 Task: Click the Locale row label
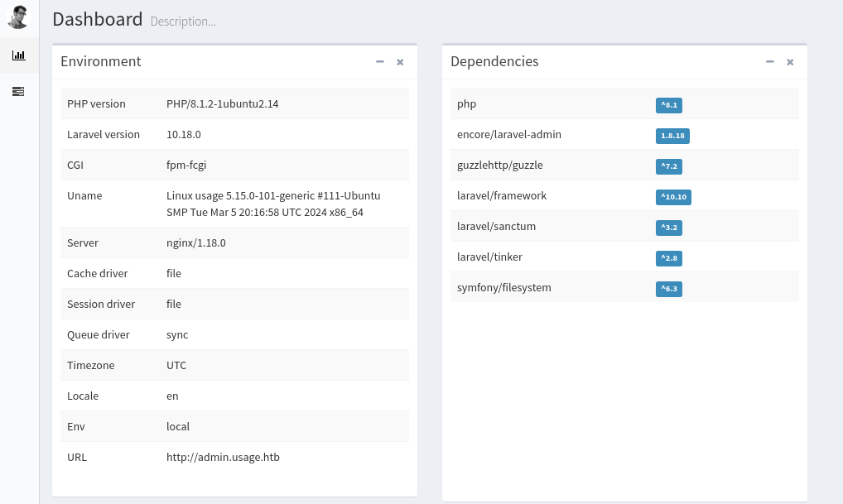[83, 396]
